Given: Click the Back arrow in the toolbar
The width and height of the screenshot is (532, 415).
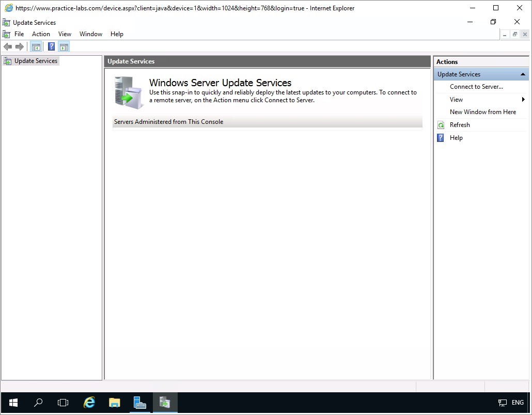Looking at the screenshot, I should [8, 47].
